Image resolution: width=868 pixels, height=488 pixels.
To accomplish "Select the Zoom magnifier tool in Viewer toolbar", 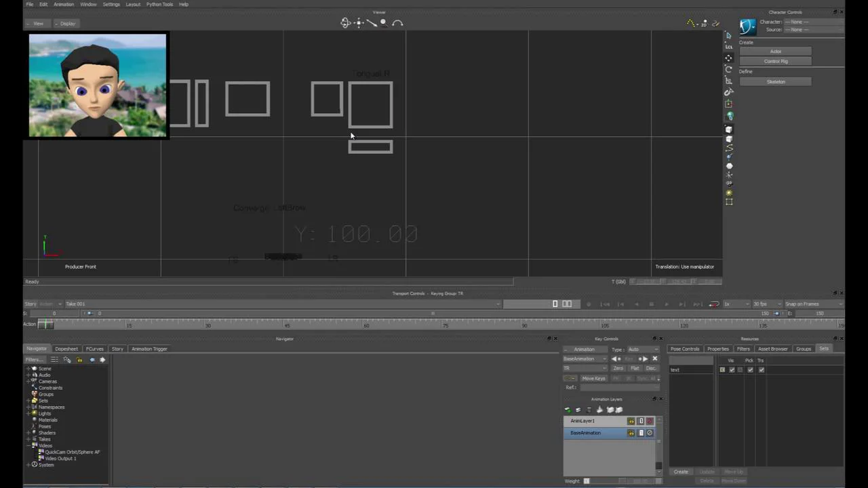I will coord(383,22).
